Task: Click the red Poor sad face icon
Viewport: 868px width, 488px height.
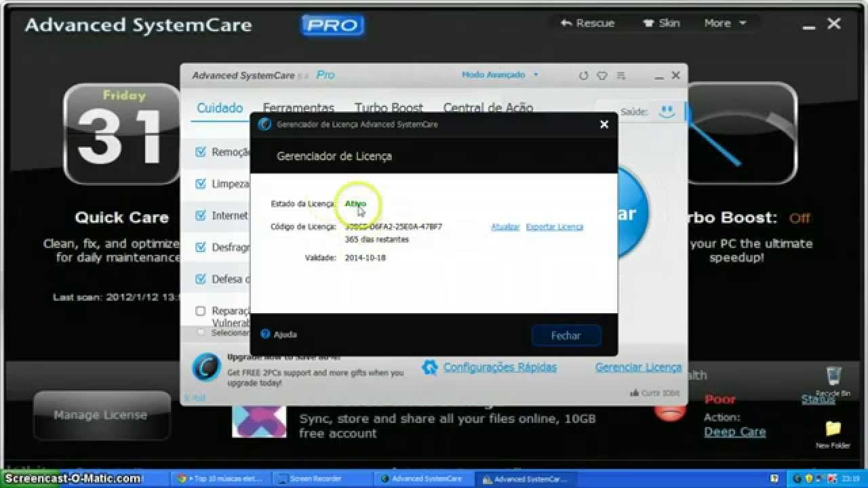Action: pos(670,411)
